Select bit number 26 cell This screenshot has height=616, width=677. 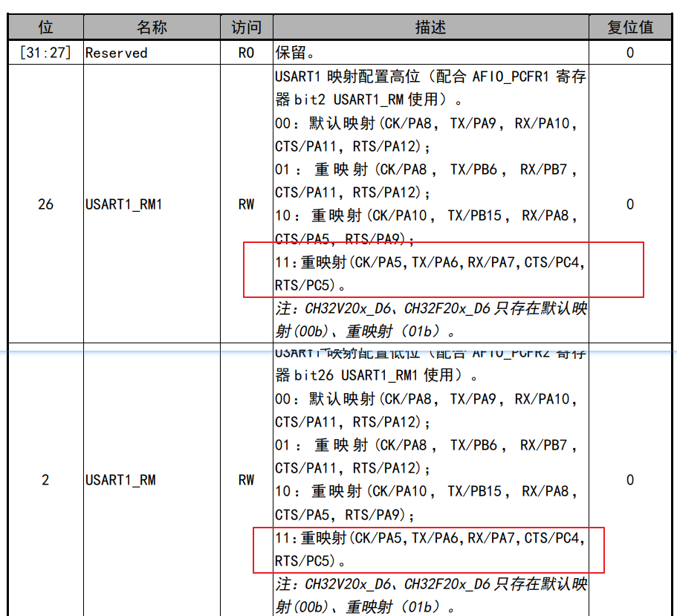tap(45, 204)
